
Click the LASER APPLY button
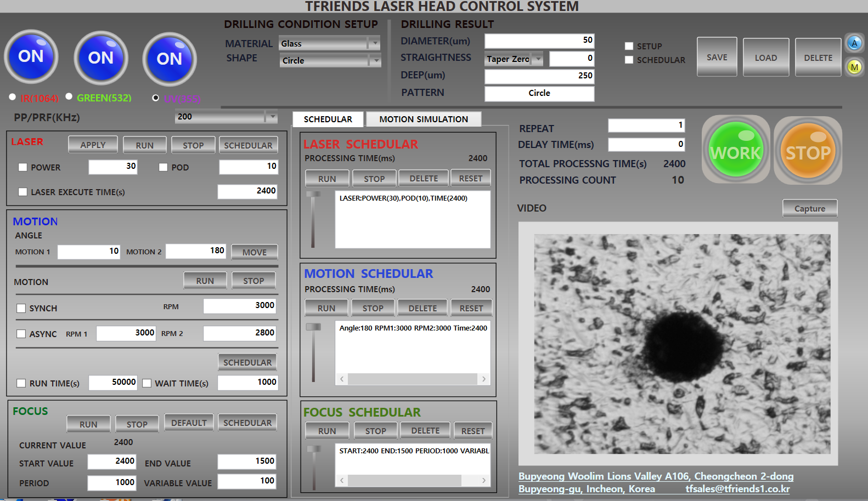click(x=93, y=145)
